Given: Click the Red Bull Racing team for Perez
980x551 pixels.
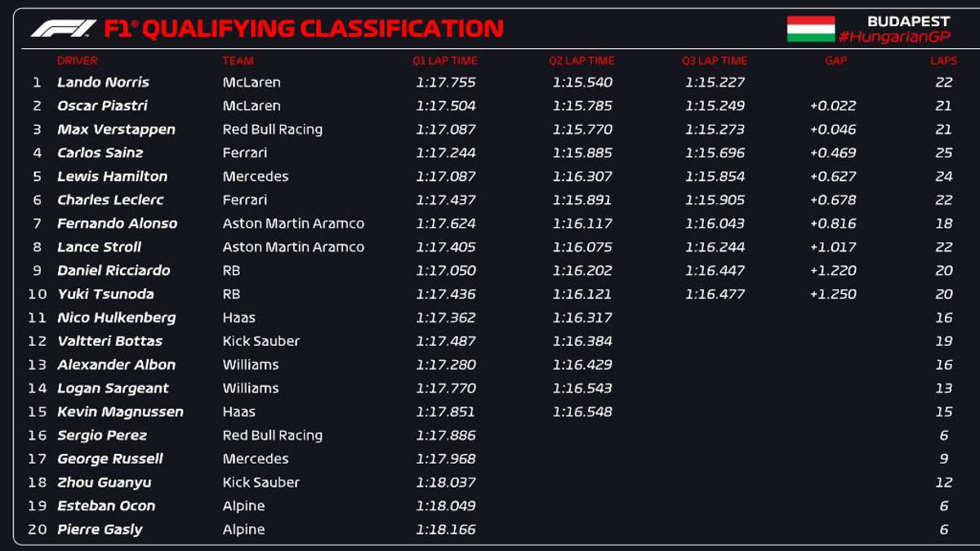Looking at the screenshot, I should tap(272, 436).
